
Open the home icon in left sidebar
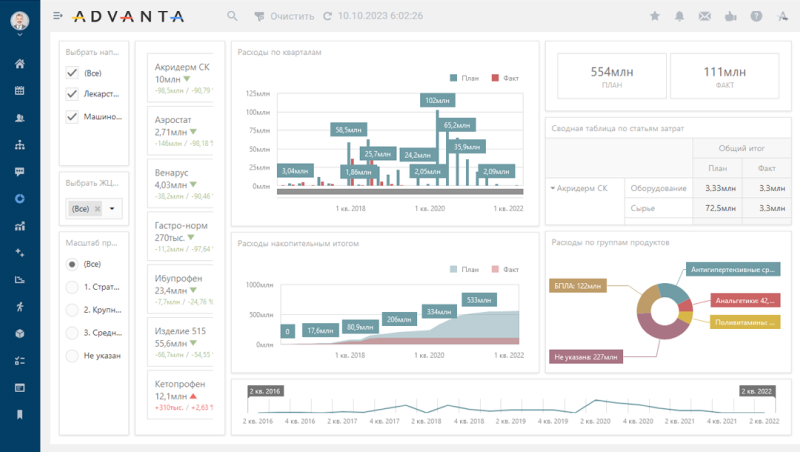tap(19, 64)
